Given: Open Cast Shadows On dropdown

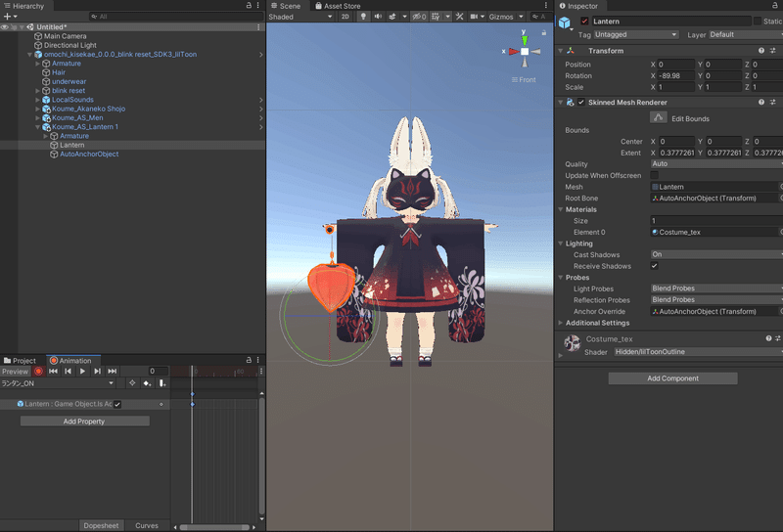Looking at the screenshot, I should [716, 254].
